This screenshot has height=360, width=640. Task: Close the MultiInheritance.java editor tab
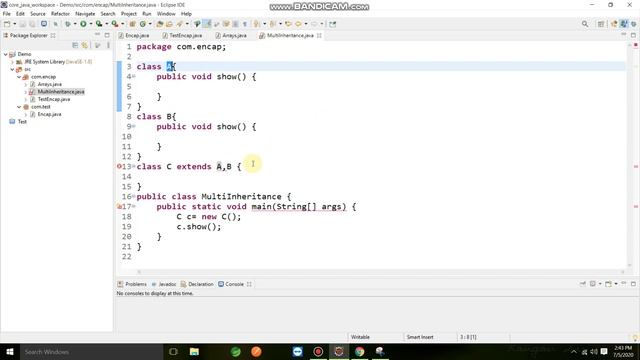click(319, 36)
